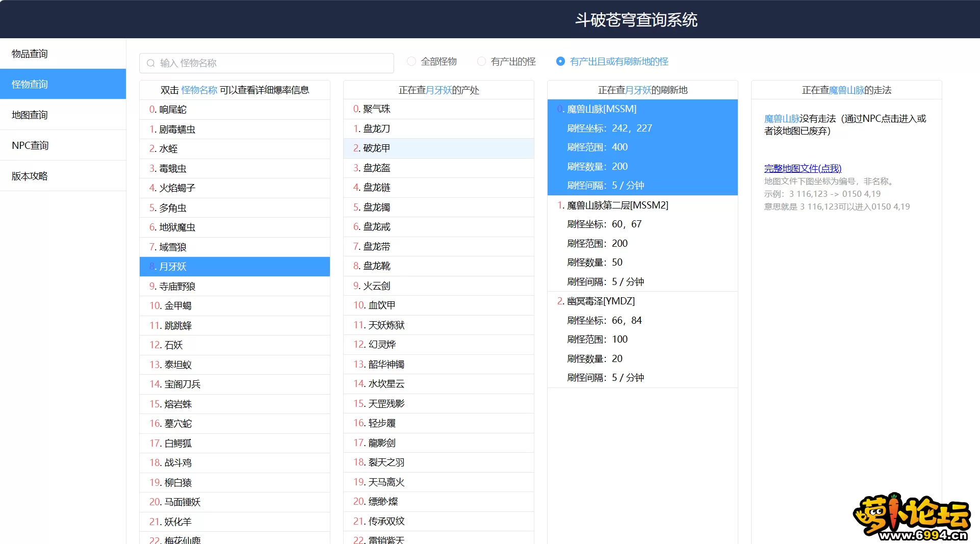Click drop item 轻步履
The height and width of the screenshot is (544, 980).
click(x=439, y=423)
